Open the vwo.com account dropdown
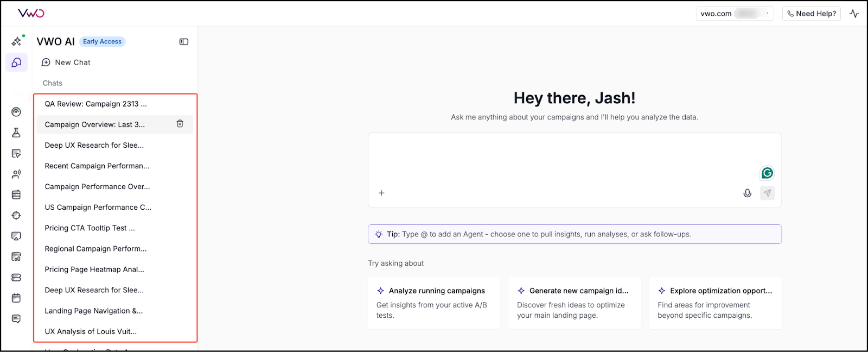Screen dimensions: 868x352 click(735, 14)
